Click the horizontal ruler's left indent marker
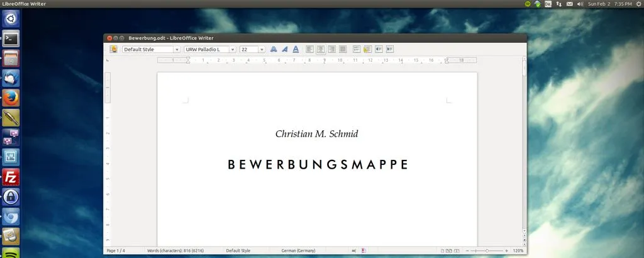 pos(187,60)
